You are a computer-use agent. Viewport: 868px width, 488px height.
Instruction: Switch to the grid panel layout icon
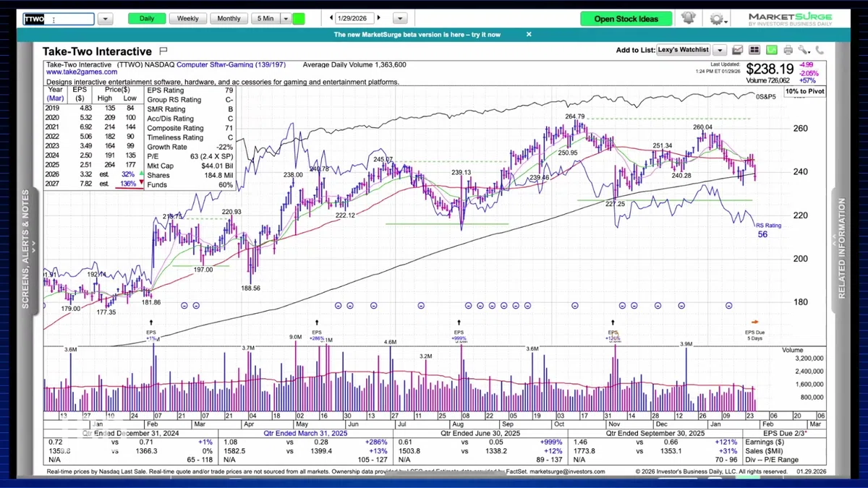click(x=754, y=50)
